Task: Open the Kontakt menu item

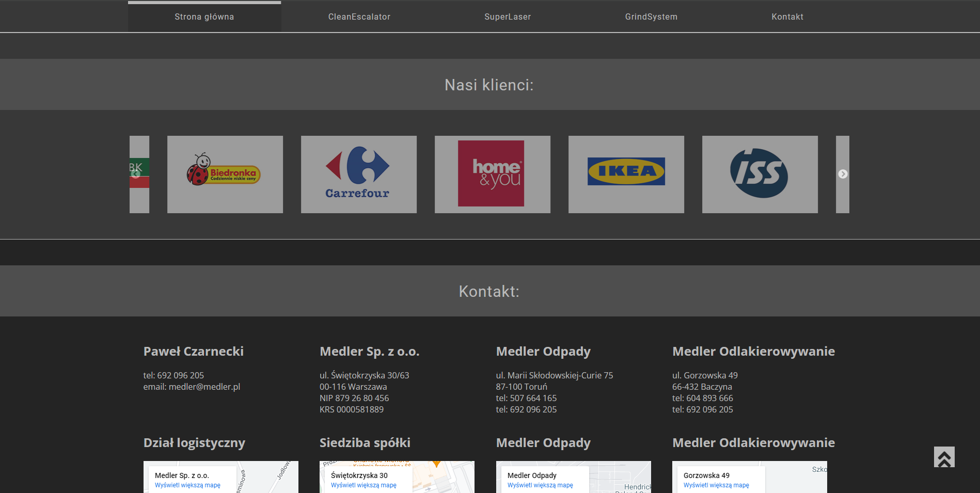Action: click(x=787, y=17)
